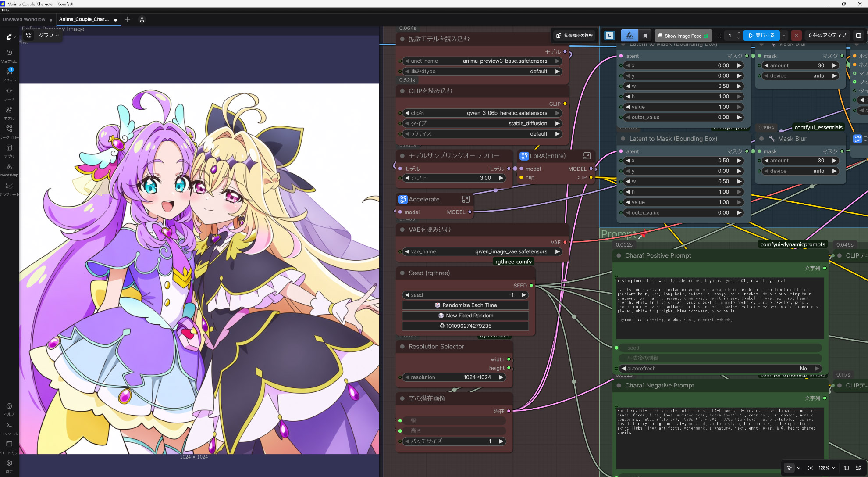Toggle the right side panel layout button
The height and width of the screenshot is (477, 868).
point(858,36)
